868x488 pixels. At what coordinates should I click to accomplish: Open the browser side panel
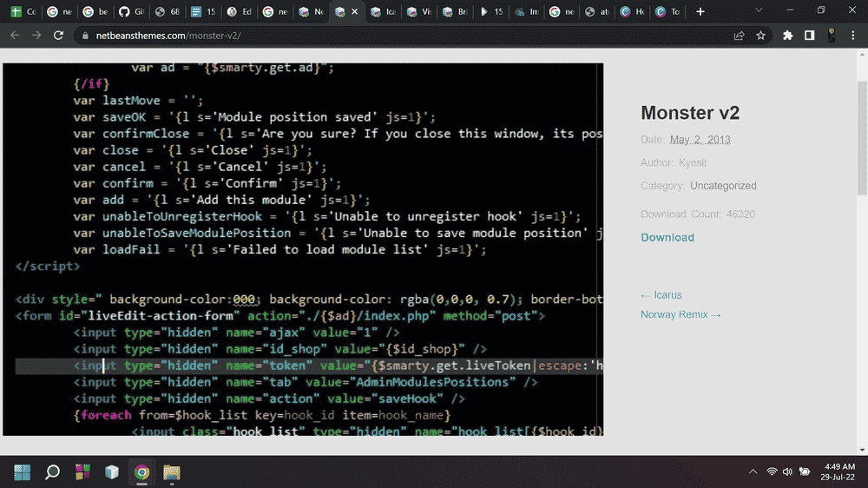click(809, 36)
